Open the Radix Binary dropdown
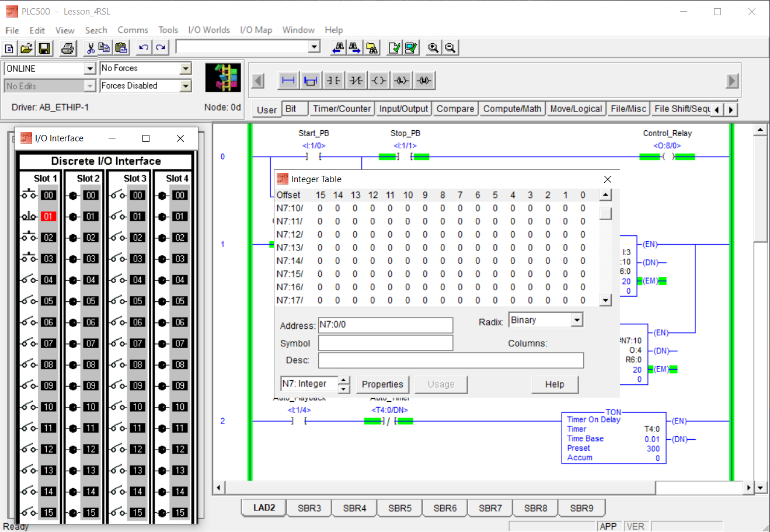Image resolution: width=770 pixels, height=532 pixels. coord(577,320)
